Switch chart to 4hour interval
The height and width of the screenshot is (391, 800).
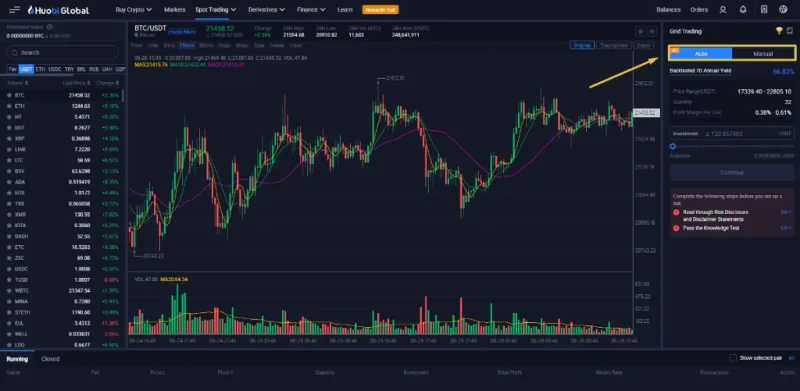pyautogui.click(x=242, y=45)
